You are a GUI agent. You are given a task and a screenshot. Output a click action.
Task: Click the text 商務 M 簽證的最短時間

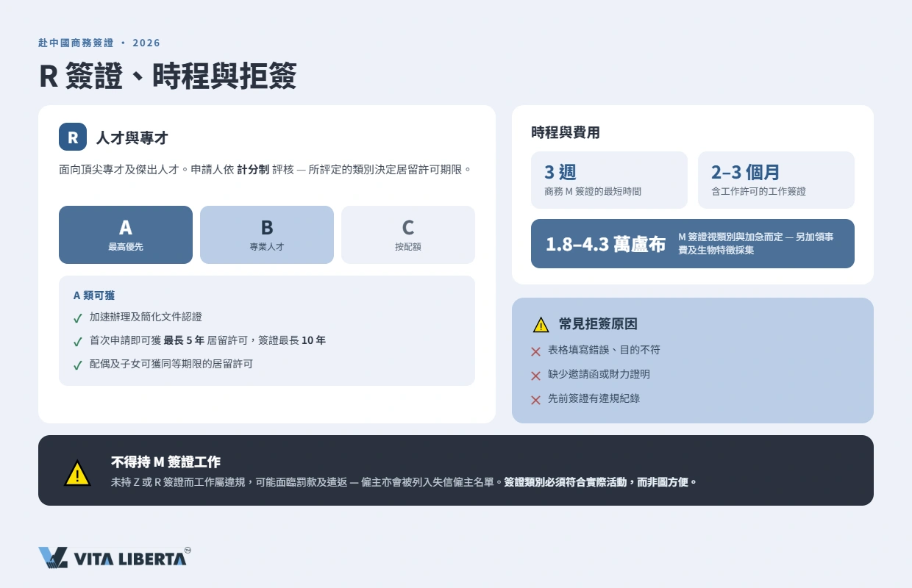[593, 192]
